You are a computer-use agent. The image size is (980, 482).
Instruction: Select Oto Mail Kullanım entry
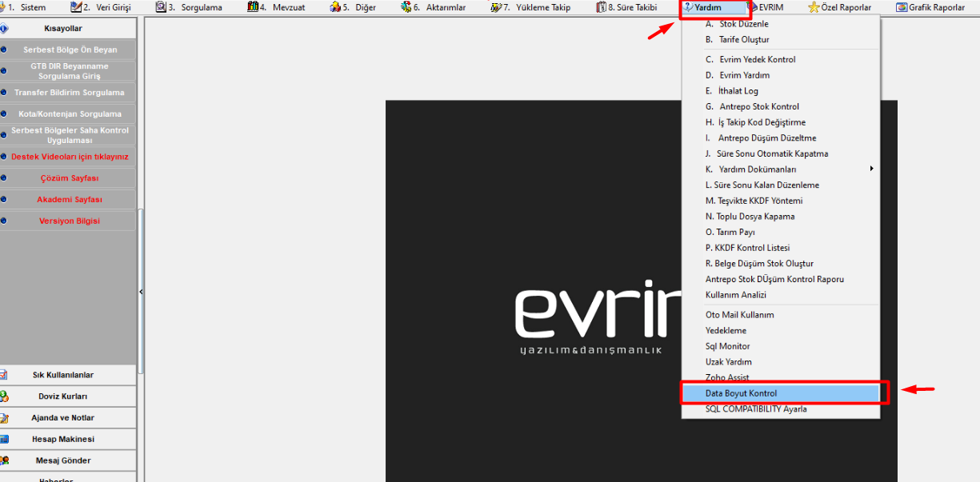pos(781,315)
